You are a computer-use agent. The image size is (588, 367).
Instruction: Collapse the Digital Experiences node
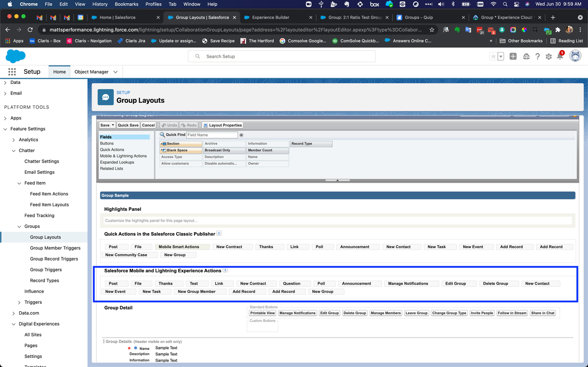point(13,324)
